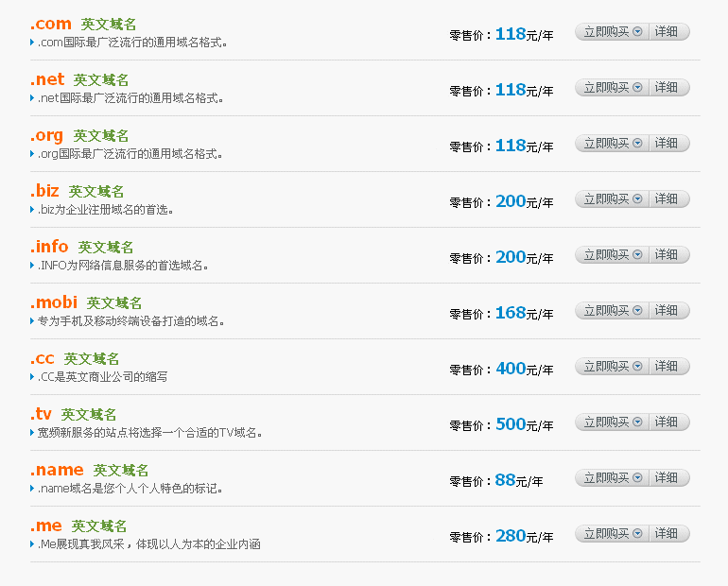Expand the dropdown arrow on .net 立即购买
Screen dimensions: 728x586
coord(637,88)
